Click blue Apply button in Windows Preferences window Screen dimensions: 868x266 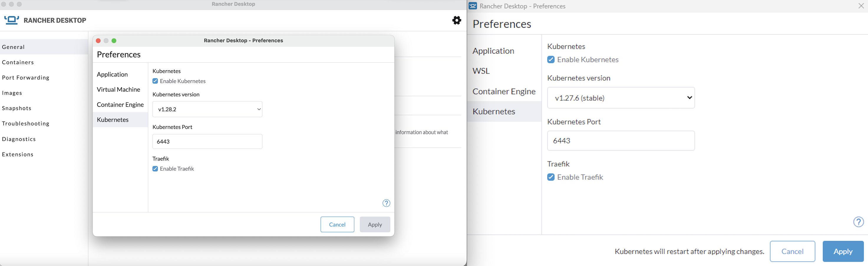point(843,251)
